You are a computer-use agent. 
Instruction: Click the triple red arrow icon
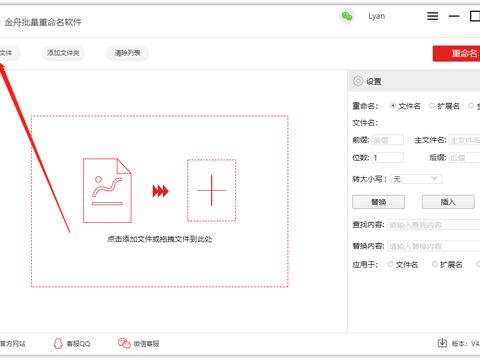pyautogui.click(x=161, y=191)
